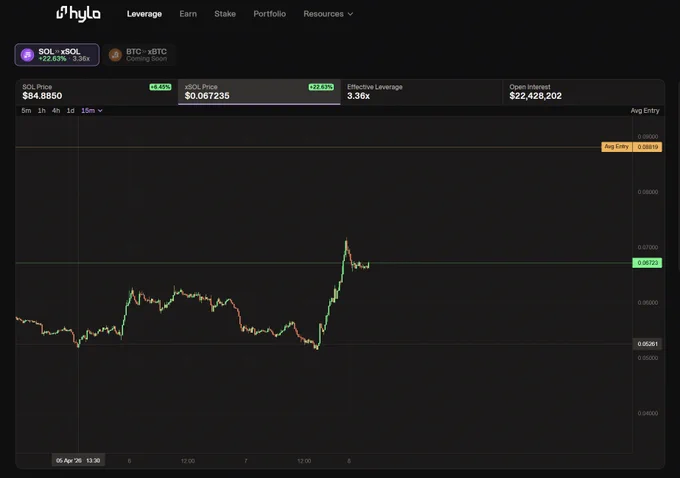Click the 0.04000 price axis label
This screenshot has width=680, height=478.
[647, 413]
